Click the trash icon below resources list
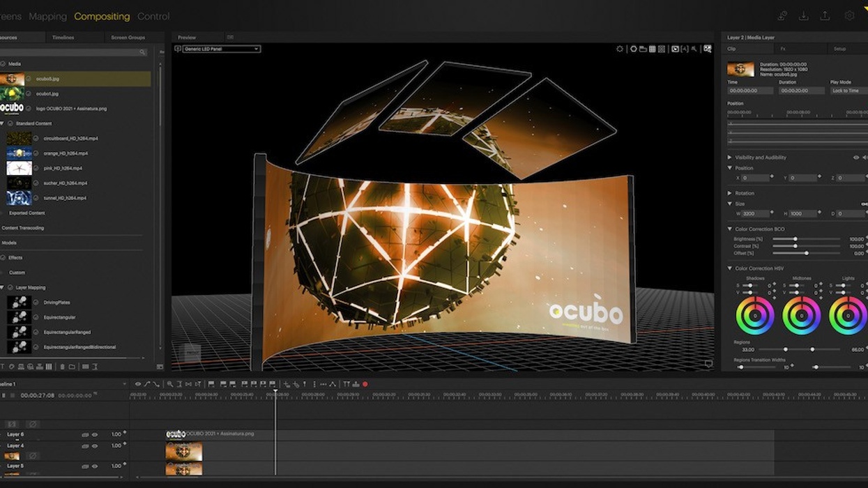This screenshot has width=868, height=488. pyautogui.click(x=62, y=367)
